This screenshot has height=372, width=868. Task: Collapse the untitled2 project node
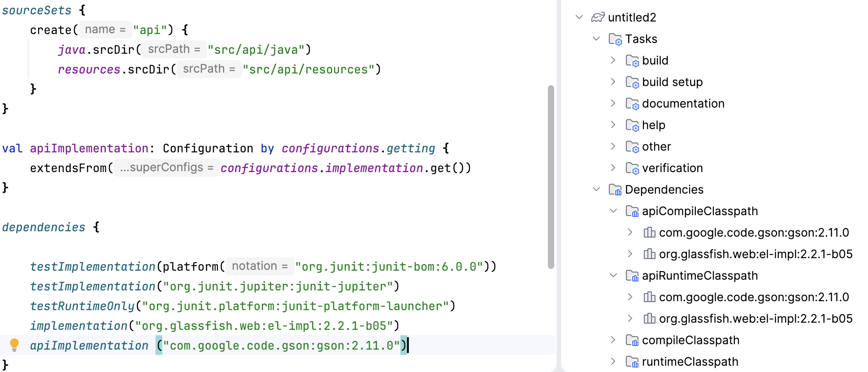579,17
